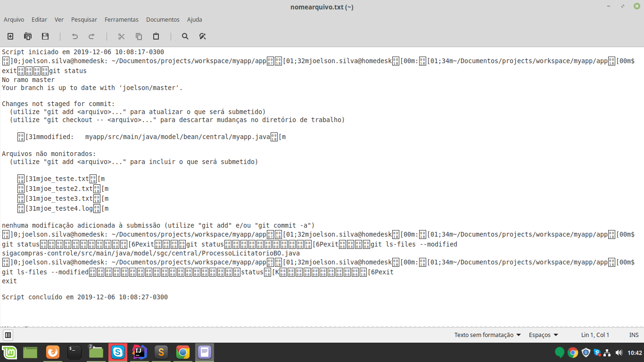The image size is (644, 362).
Task: Click the ProcessoLicitatorioBO.java path line
Action: [x=151, y=253]
